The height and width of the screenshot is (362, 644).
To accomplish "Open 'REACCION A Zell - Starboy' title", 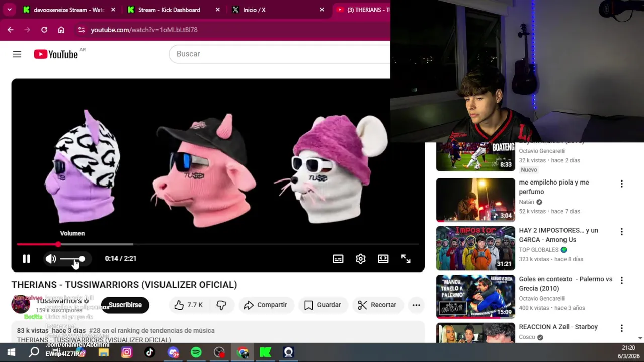I will click(x=558, y=327).
